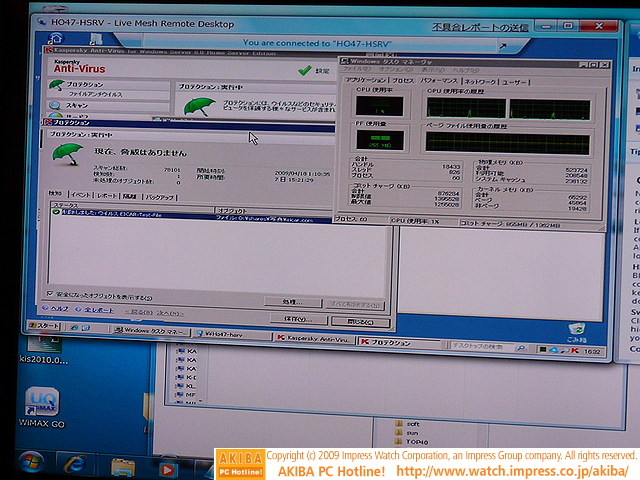The image size is (640, 480).
Task: Toggle the show disinfected objects checkbox
Action: [x=50, y=297]
